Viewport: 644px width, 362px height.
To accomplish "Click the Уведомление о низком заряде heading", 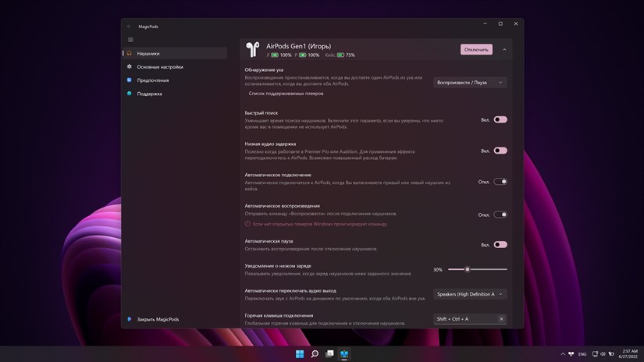I will click(278, 265).
